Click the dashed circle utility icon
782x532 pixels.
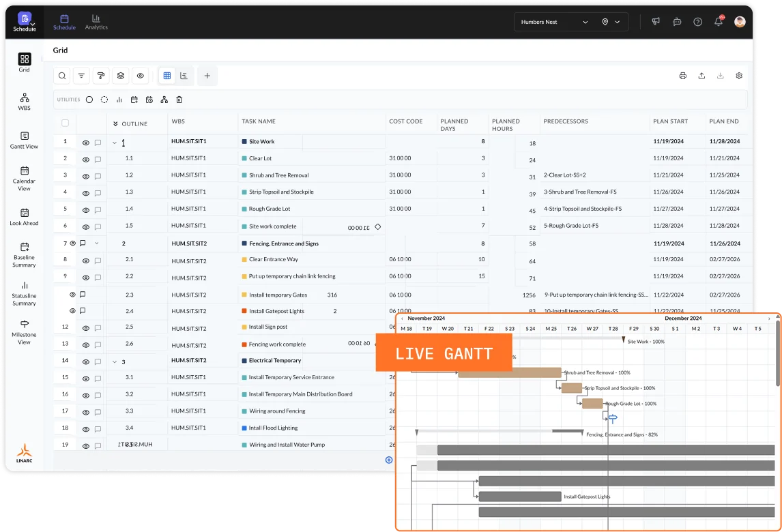[104, 100]
